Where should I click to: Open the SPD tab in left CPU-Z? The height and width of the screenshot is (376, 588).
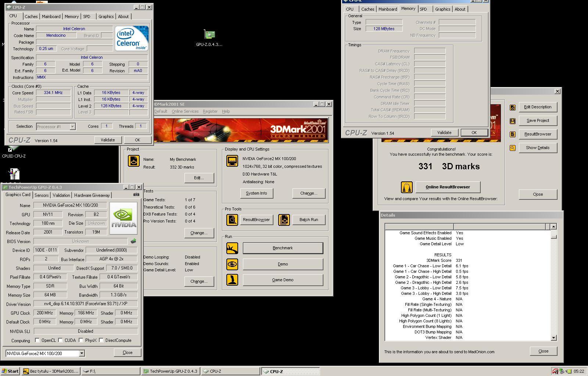[x=87, y=17]
